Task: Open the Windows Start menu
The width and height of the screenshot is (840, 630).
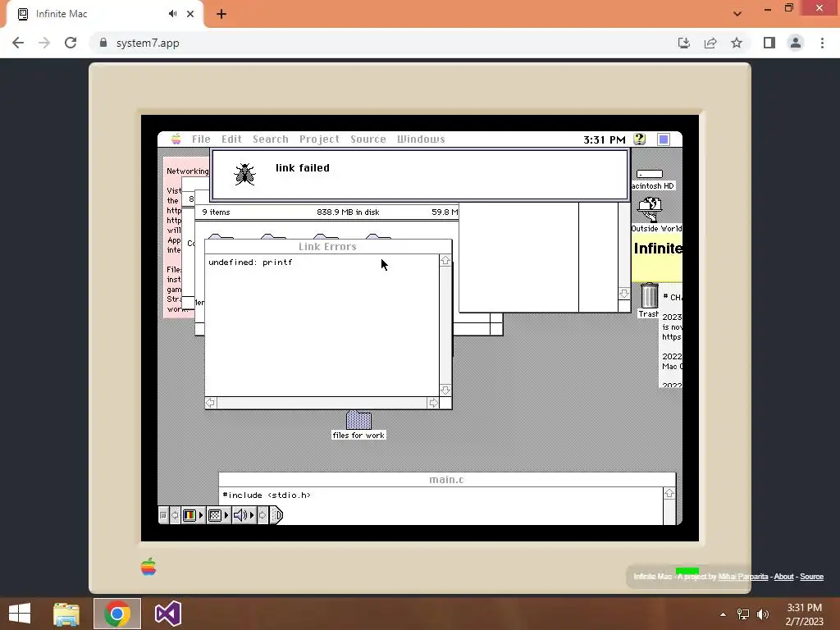Action: pos(20,614)
